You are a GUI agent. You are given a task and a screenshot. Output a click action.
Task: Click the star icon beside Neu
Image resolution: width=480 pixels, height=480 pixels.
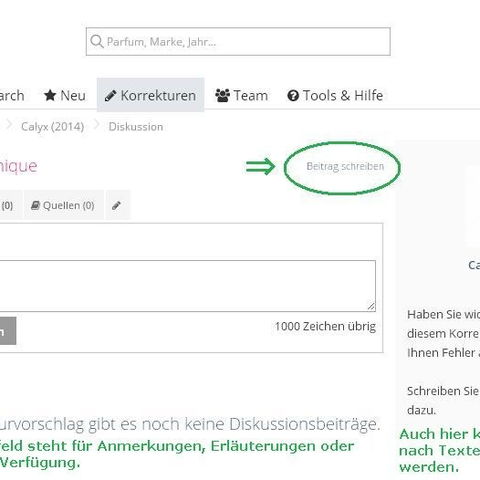point(50,96)
